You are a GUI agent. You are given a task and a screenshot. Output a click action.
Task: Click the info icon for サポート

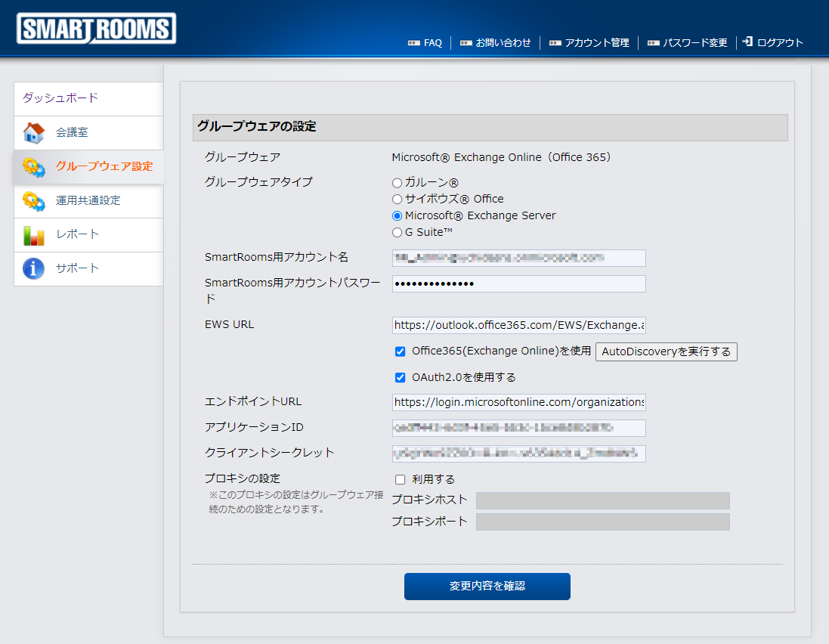(x=34, y=269)
